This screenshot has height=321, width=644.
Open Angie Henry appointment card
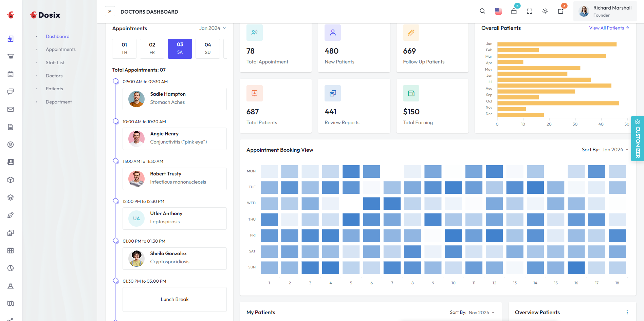pos(174,139)
